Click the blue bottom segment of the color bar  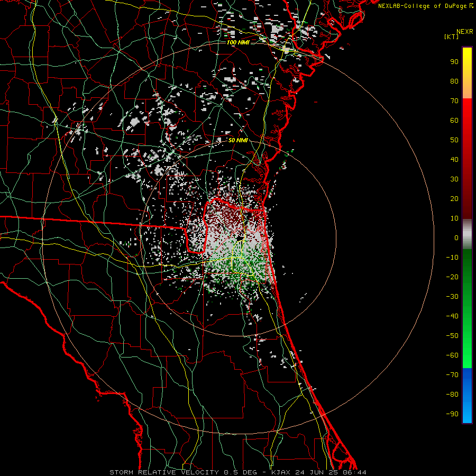tap(467, 396)
